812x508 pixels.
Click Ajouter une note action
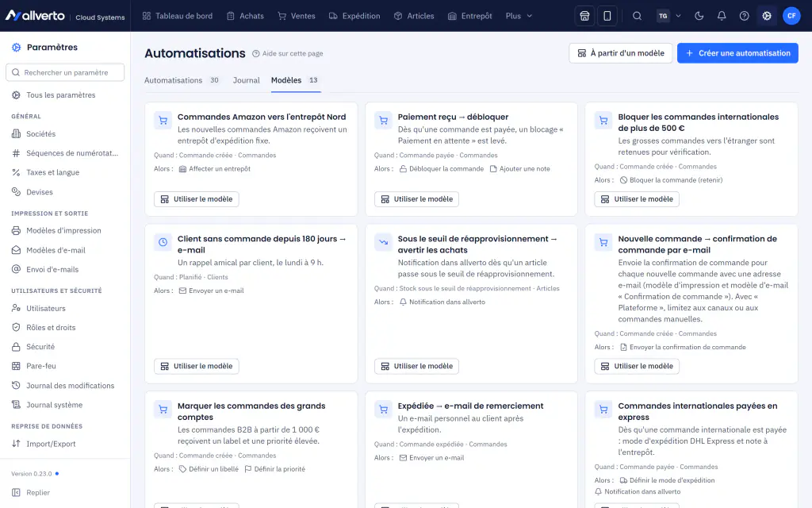pos(520,169)
